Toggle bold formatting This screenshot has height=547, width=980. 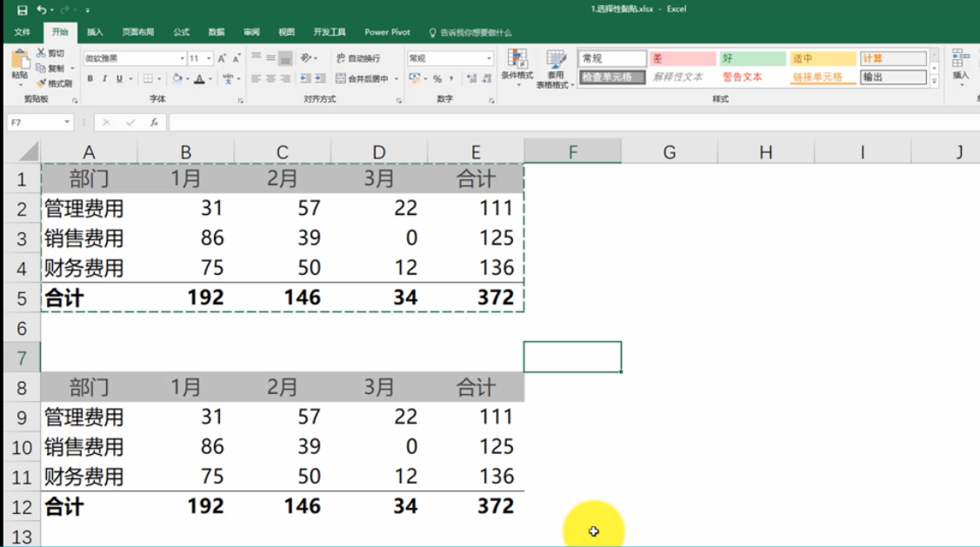click(90, 79)
